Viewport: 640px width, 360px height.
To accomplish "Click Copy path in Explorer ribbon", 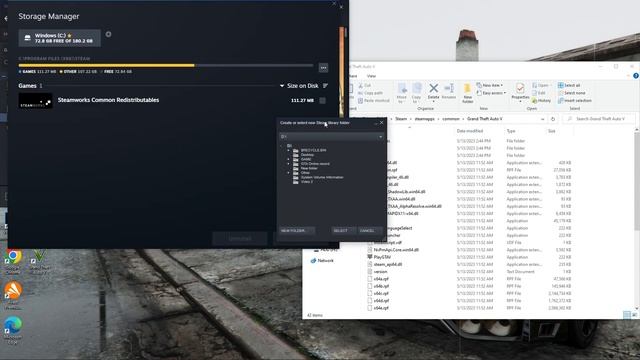I will pyautogui.click(x=370, y=93).
